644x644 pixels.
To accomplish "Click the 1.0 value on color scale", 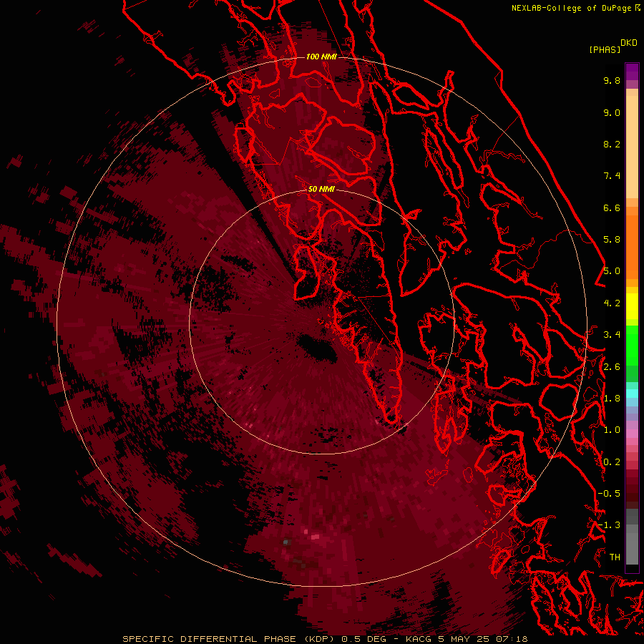I will pyautogui.click(x=612, y=430).
